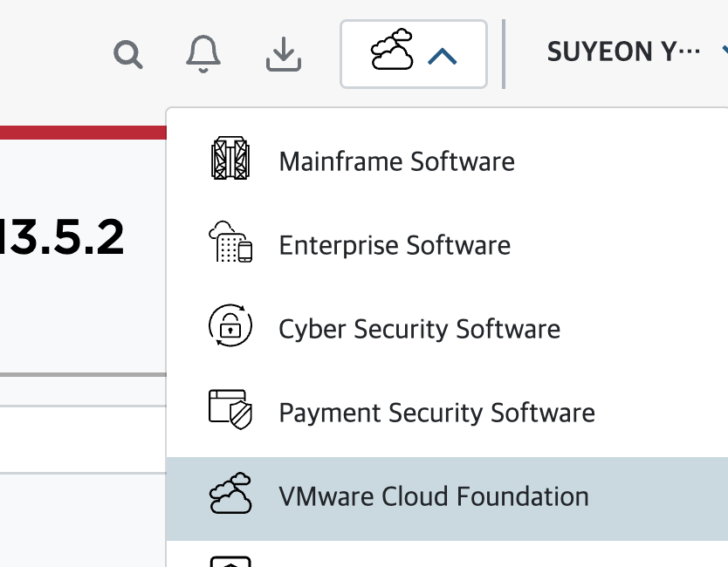Image resolution: width=728 pixels, height=567 pixels.
Task: Click the SUYEON Y user name
Action: 623,51
